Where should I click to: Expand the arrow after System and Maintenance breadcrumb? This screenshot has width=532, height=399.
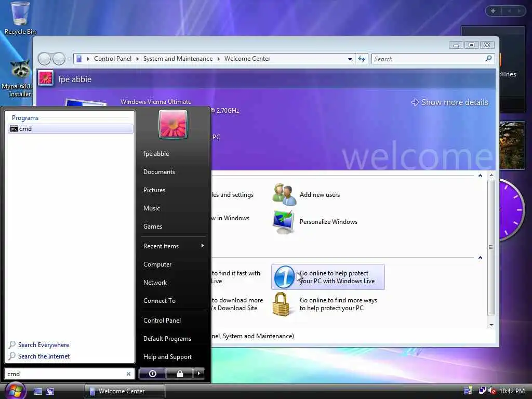coord(219,59)
